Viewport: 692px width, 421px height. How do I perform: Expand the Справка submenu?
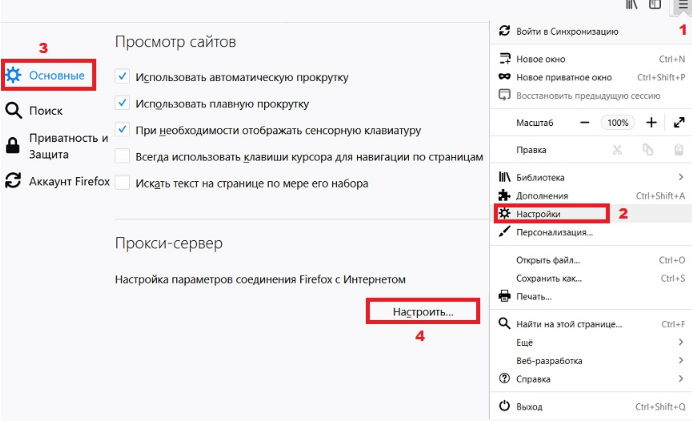click(680, 379)
